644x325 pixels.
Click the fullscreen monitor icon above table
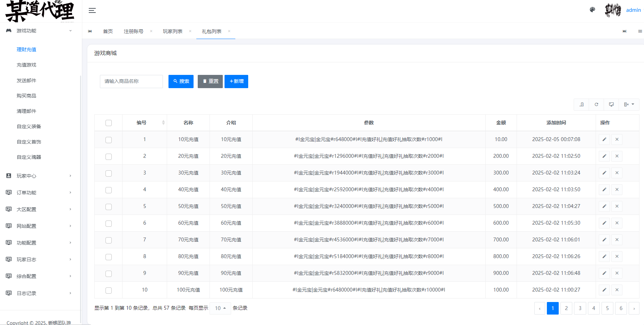611,105
